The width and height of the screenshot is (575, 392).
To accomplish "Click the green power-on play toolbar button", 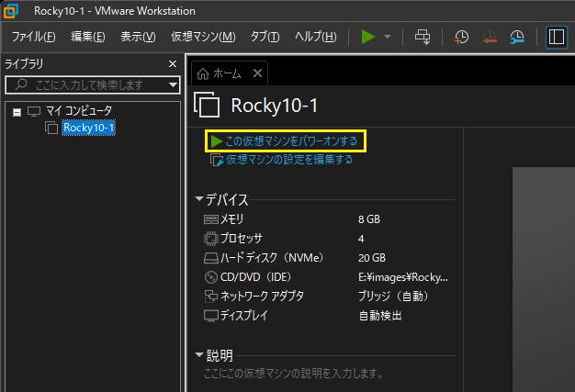I will coord(367,37).
